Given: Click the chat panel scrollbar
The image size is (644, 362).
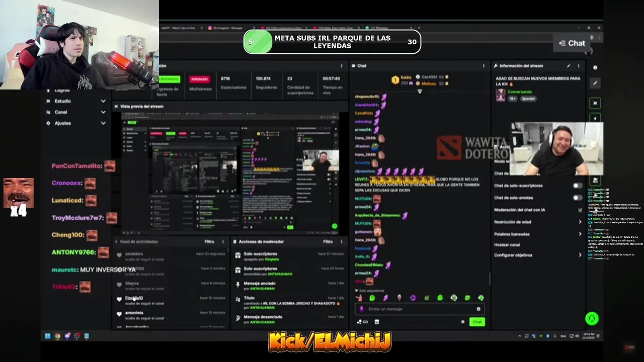Looking at the screenshot, I should (x=490, y=279).
